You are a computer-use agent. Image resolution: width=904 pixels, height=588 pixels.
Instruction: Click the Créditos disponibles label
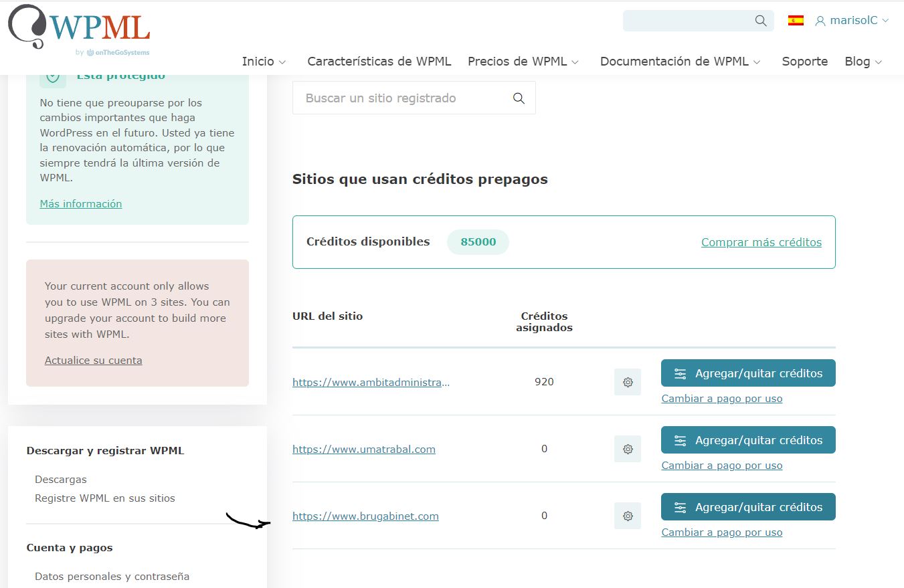coord(368,242)
